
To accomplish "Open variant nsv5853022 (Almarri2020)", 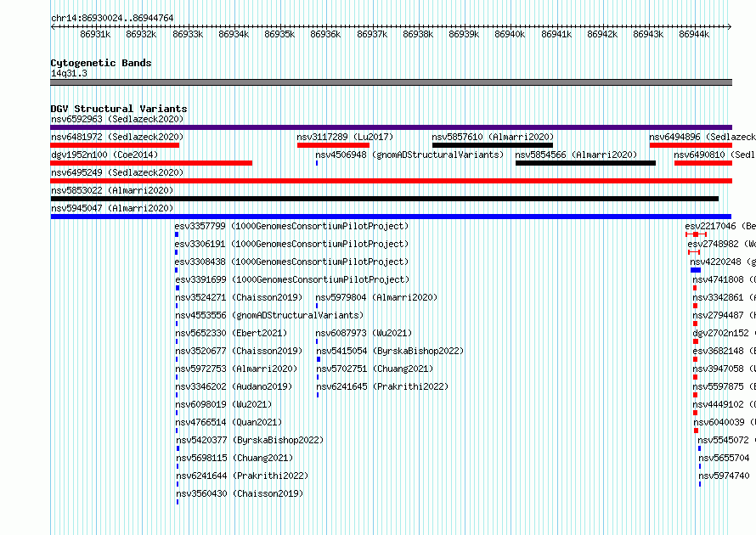I will click(112, 190).
